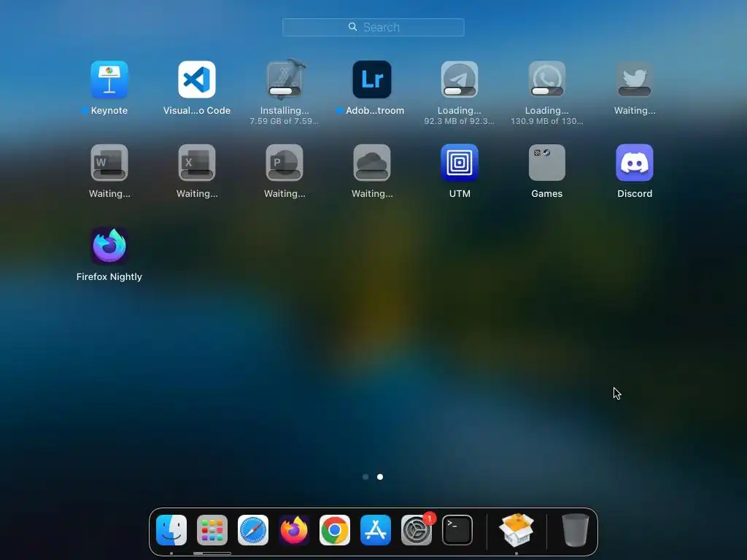Click the WhatsApp download progress bar
The height and width of the screenshot is (560, 747).
coord(547,91)
